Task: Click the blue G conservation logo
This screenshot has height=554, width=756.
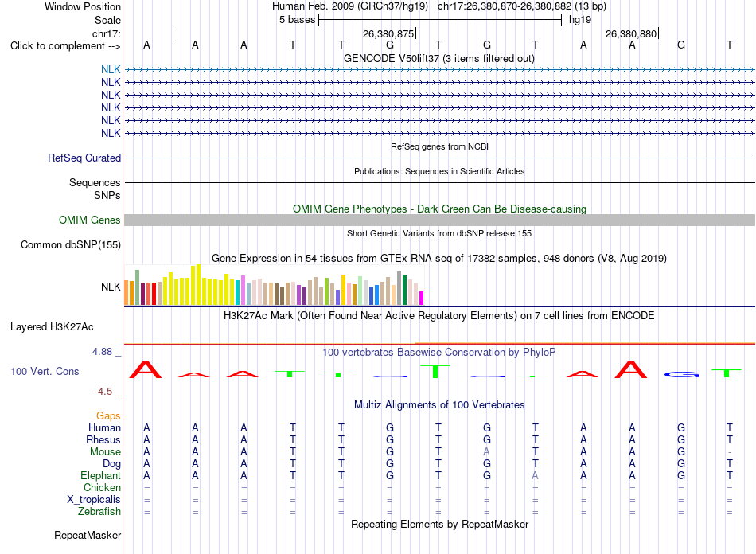Action: [681, 374]
